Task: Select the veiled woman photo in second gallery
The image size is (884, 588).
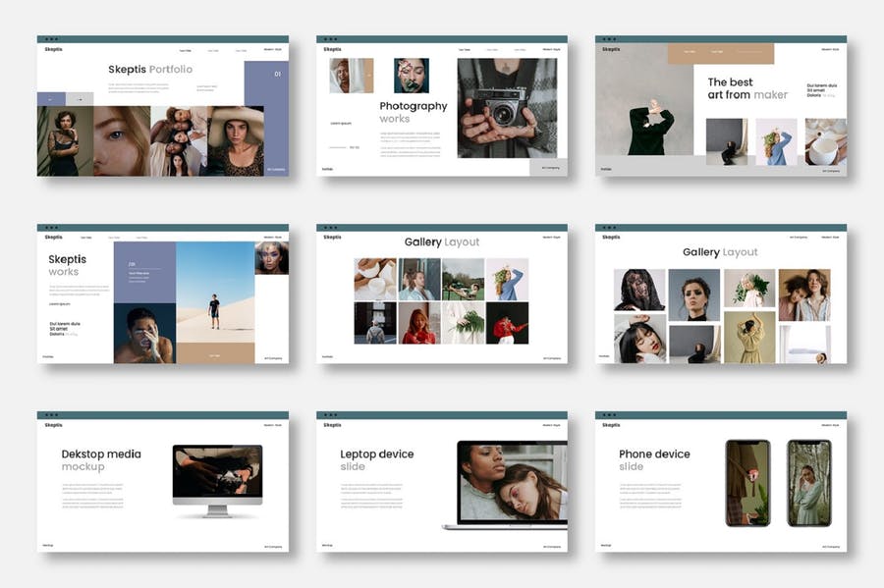Action: (x=639, y=290)
